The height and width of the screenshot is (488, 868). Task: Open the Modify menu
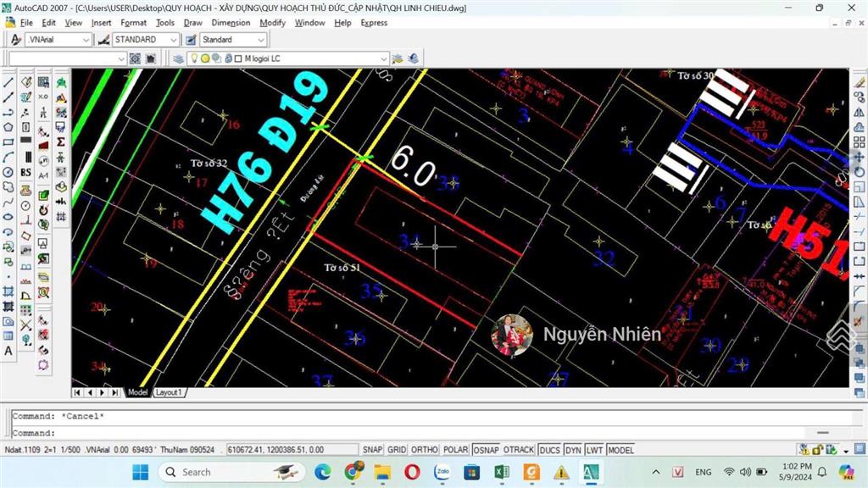(272, 23)
